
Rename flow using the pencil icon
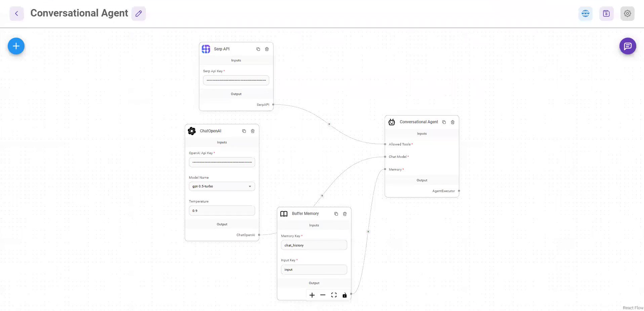pyautogui.click(x=138, y=13)
